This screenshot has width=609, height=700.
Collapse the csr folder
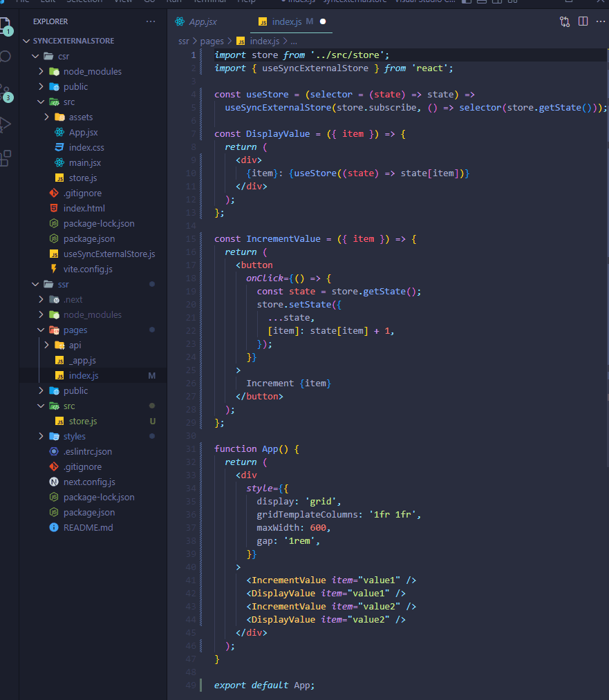point(64,56)
